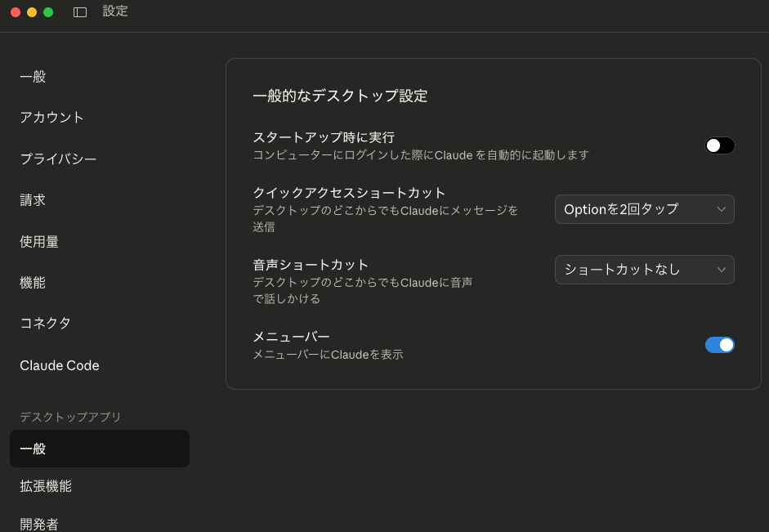Open the ショートカットなし voice shortcut dropdown

pyautogui.click(x=644, y=270)
